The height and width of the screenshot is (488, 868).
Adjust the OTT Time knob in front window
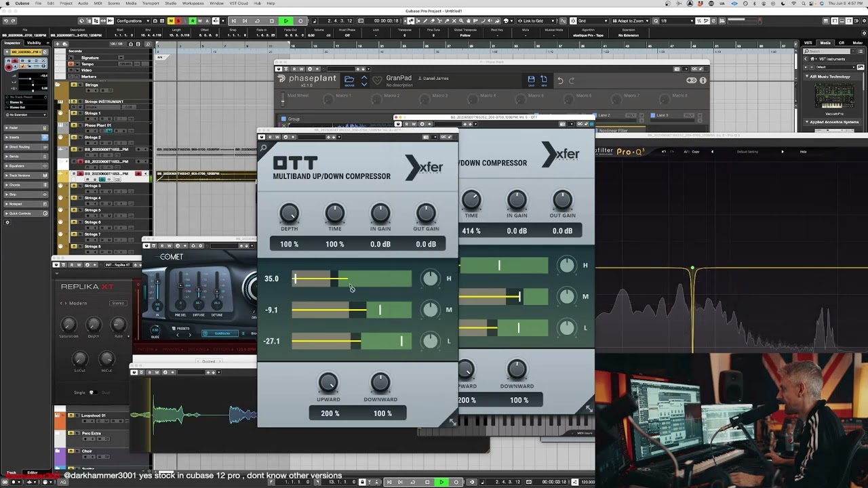335,213
